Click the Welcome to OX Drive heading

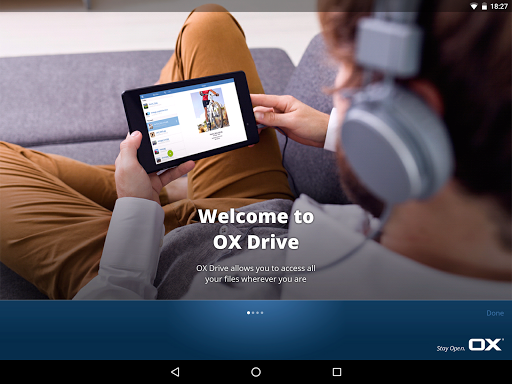coord(256,229)
